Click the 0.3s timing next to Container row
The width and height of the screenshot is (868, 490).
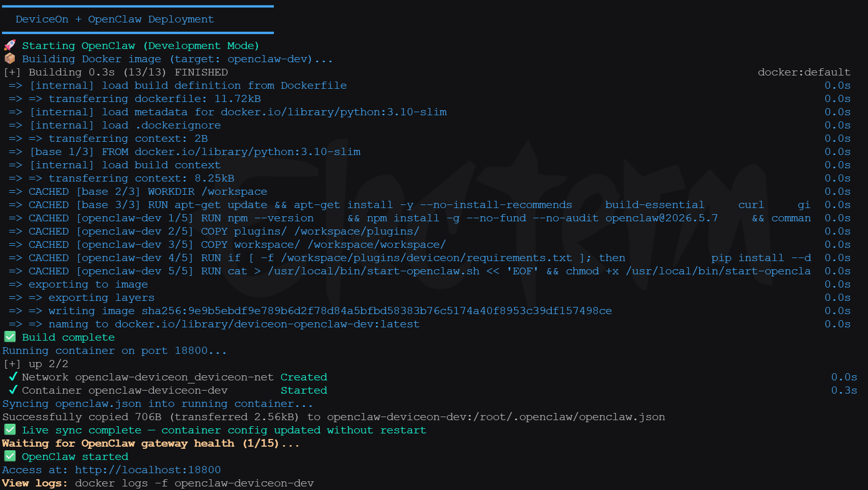click(x=844, y=390)
